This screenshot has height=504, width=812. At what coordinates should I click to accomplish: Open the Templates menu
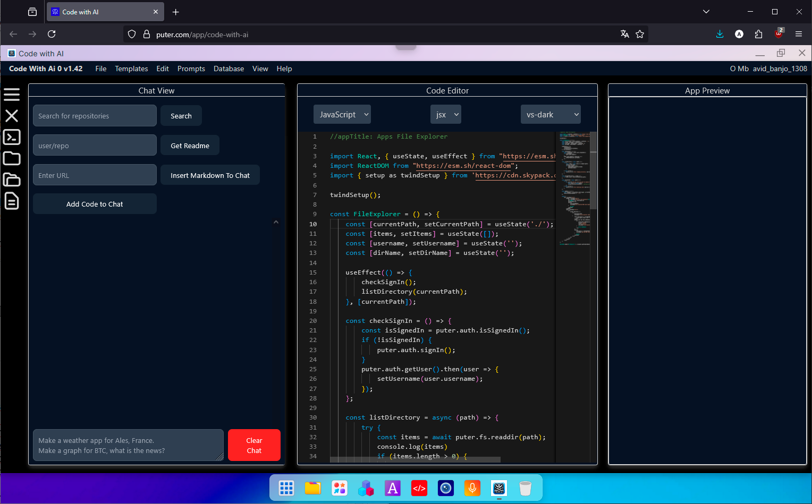point(131,69)
